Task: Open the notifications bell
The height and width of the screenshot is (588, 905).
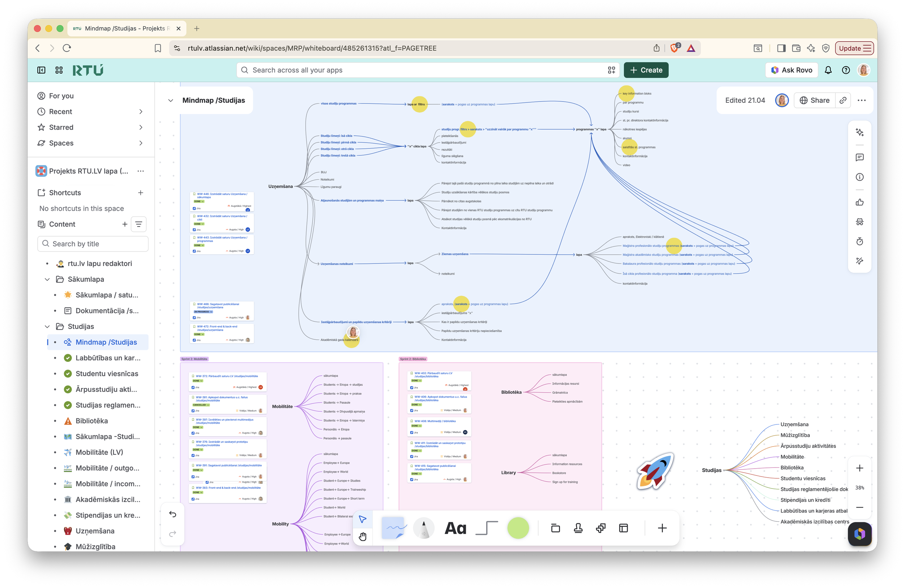Action: tap(828, 70)
